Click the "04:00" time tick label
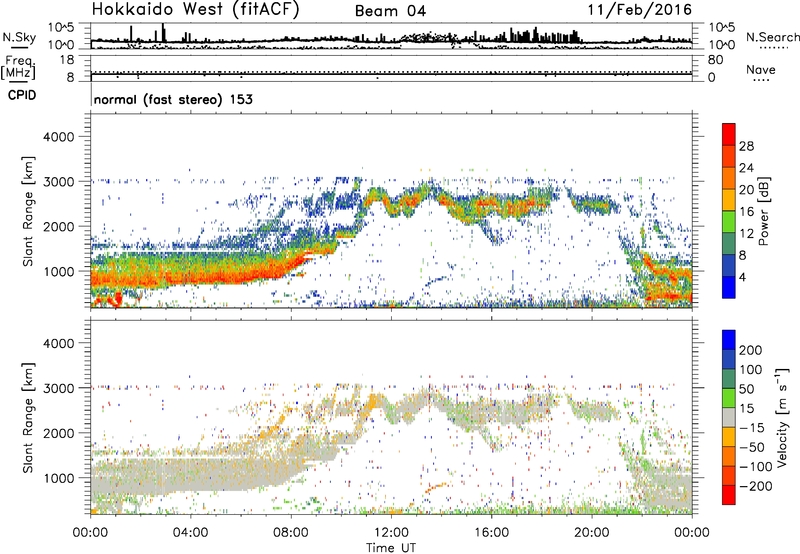The width and height of the screenshot is (800, 554). [x=190, y=533]
